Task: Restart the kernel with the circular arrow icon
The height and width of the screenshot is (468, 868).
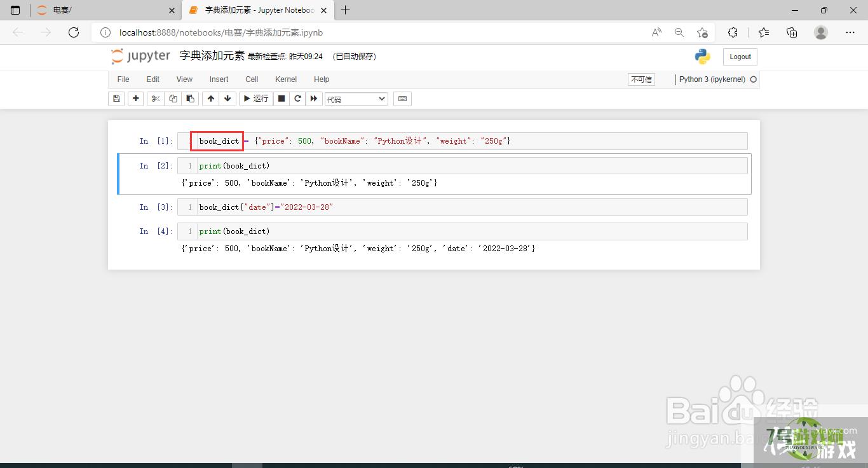Action: (297, 99)
